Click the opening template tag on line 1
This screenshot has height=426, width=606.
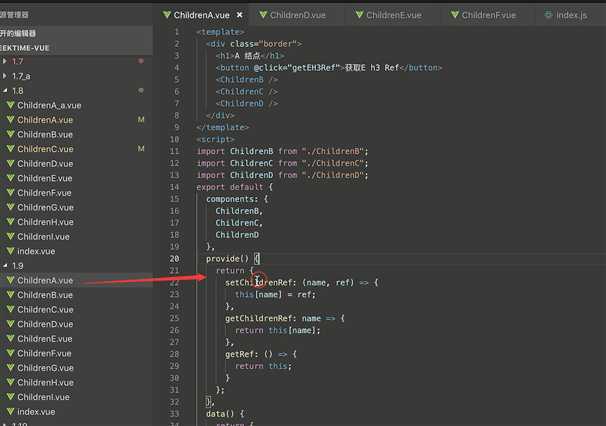tap(220, 32)
